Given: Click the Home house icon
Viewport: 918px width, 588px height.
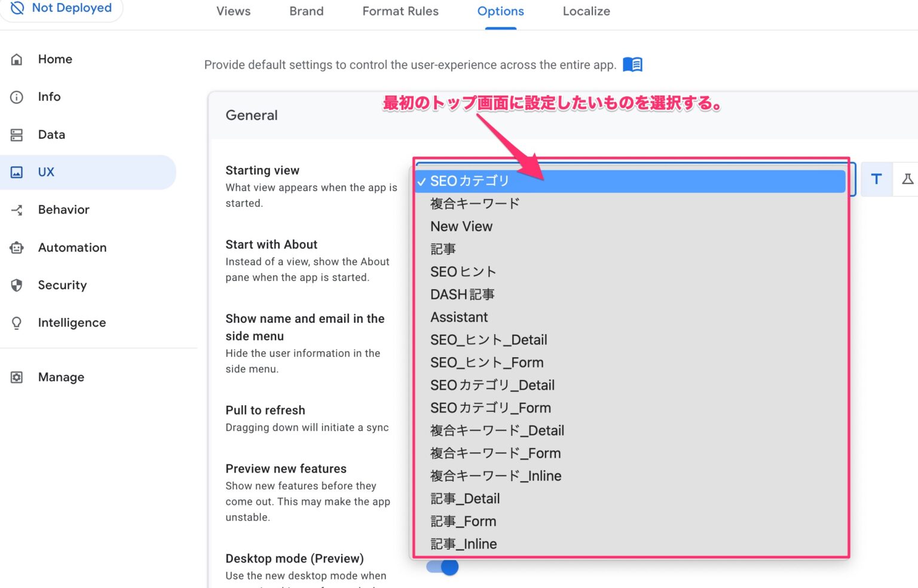Looking at the screenshot, I should [16, 59].
